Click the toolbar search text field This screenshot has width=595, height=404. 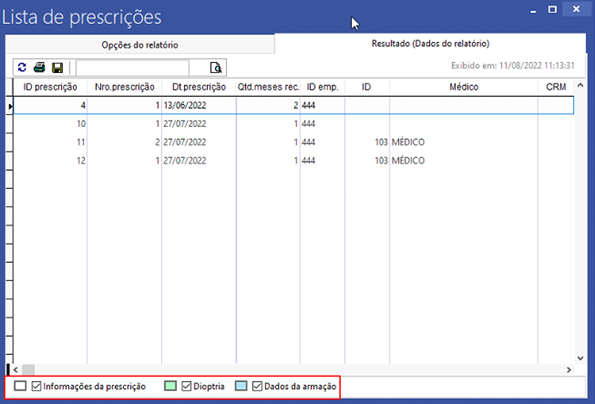(132, 68)
